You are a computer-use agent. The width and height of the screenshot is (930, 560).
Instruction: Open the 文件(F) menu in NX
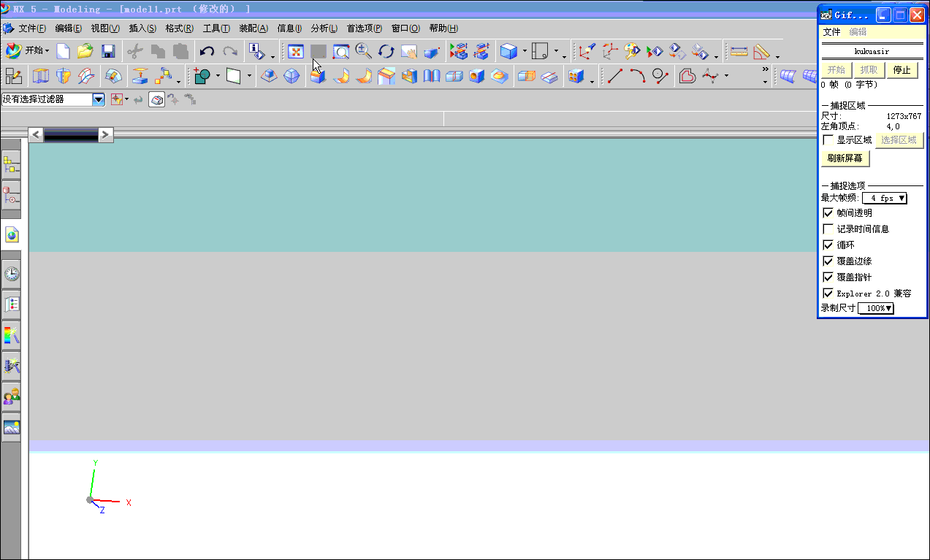(x=32, y=28)
